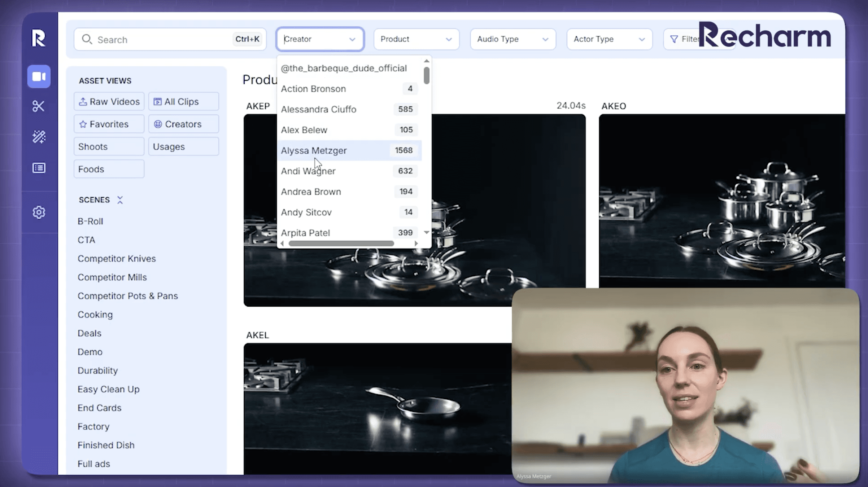Collapse the Scenes section chevron
The width and height of the screenshot is (868, 487).
pyautogui.click(x=120, y=200)
